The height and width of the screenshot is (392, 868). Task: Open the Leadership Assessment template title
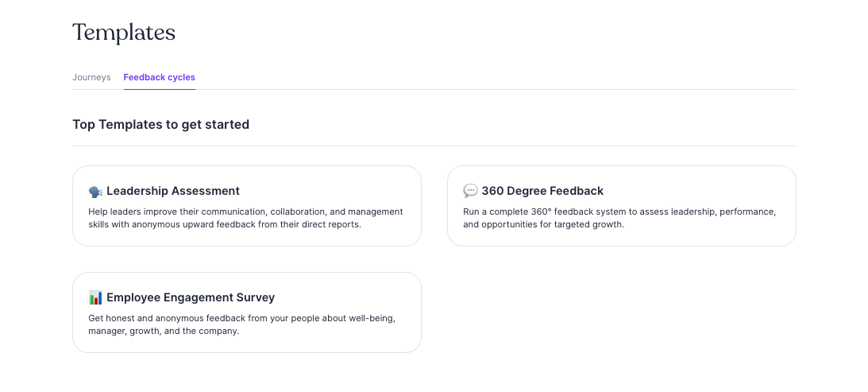[173, 191]
